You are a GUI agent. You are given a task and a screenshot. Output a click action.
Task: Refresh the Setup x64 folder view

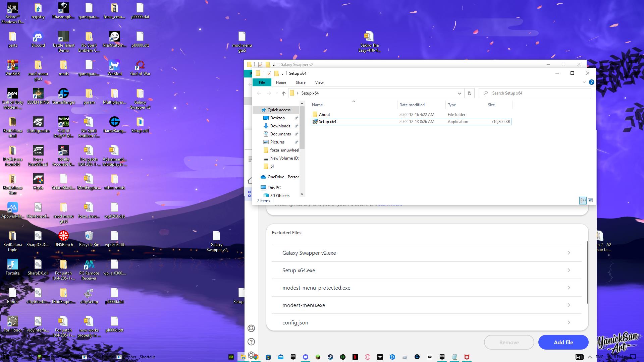[469, 93]
